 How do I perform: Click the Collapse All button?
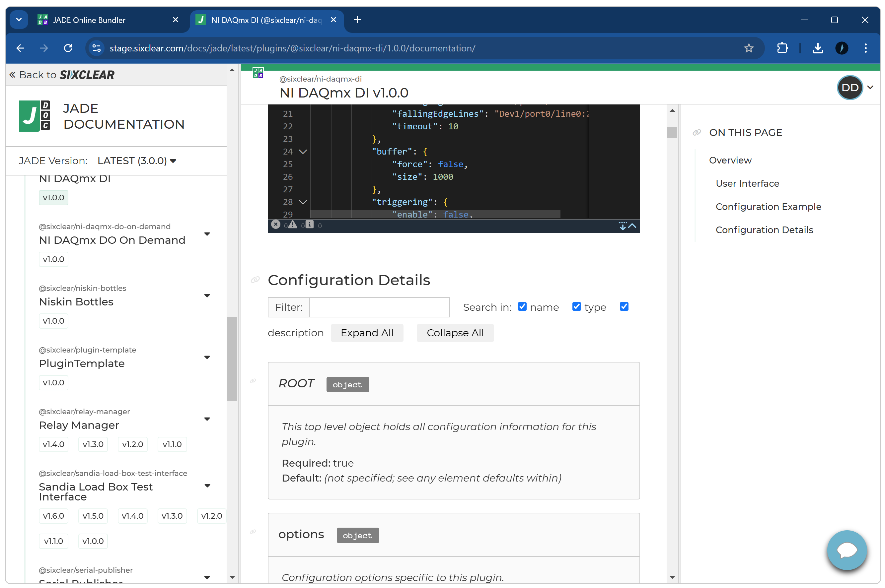[x=455, y=333]
